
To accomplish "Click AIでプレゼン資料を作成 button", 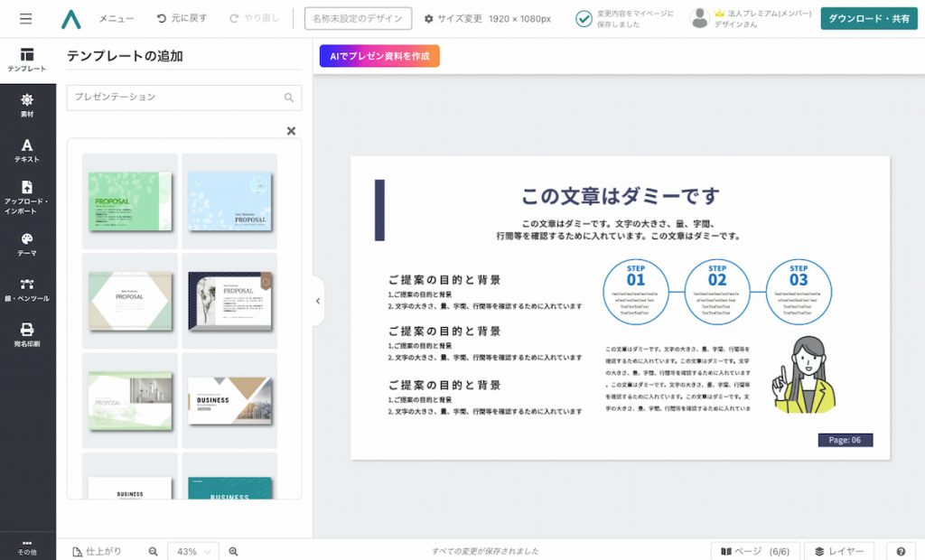I will pyautogui.click(x=379, y=56).
